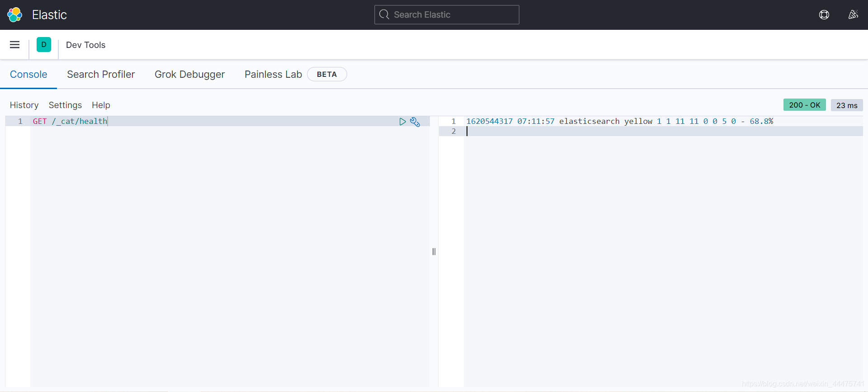Click the Dev Tools breadcrumb

pos(85,45)
